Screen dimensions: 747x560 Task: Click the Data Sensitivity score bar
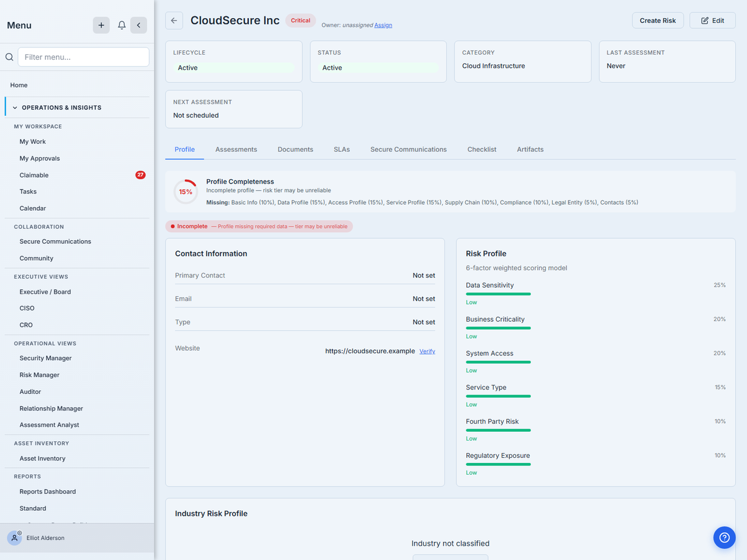click(x=498, y=294)
